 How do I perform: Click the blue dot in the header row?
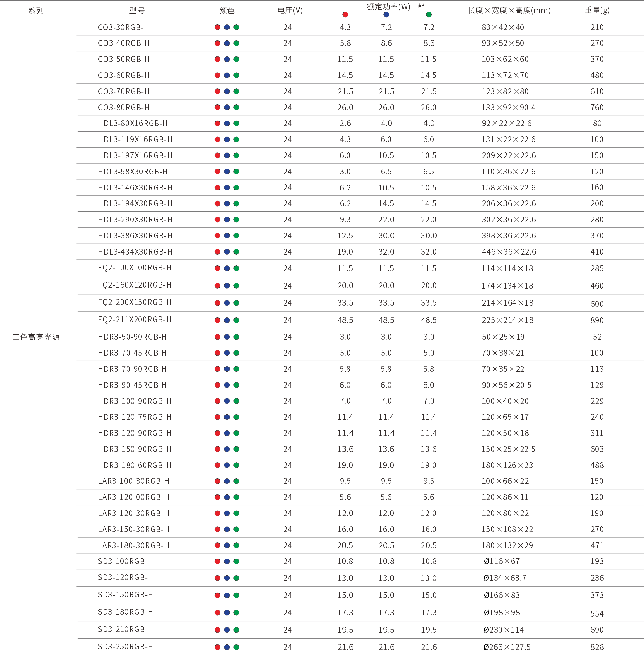386,15
